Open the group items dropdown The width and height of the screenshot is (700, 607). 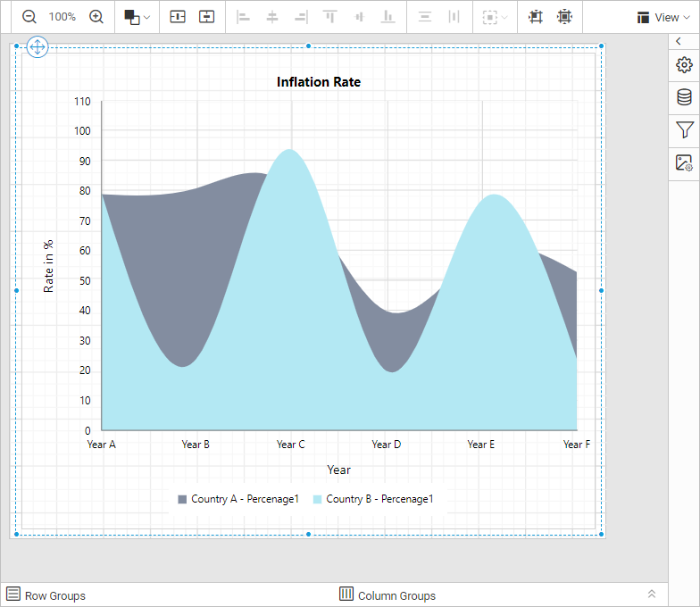coord(495,17)
